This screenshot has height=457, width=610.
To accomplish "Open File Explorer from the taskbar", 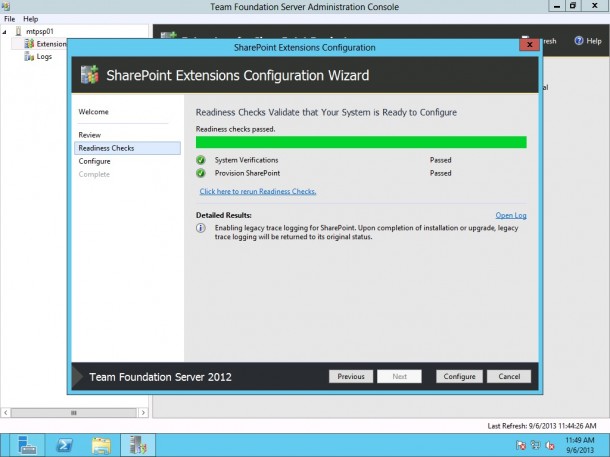I will coord(101,445).
